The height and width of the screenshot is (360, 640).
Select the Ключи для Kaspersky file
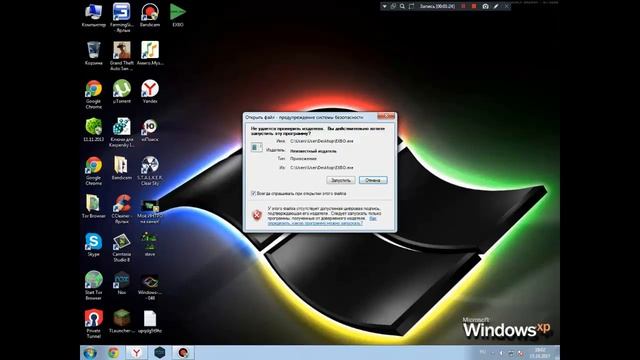122,132
